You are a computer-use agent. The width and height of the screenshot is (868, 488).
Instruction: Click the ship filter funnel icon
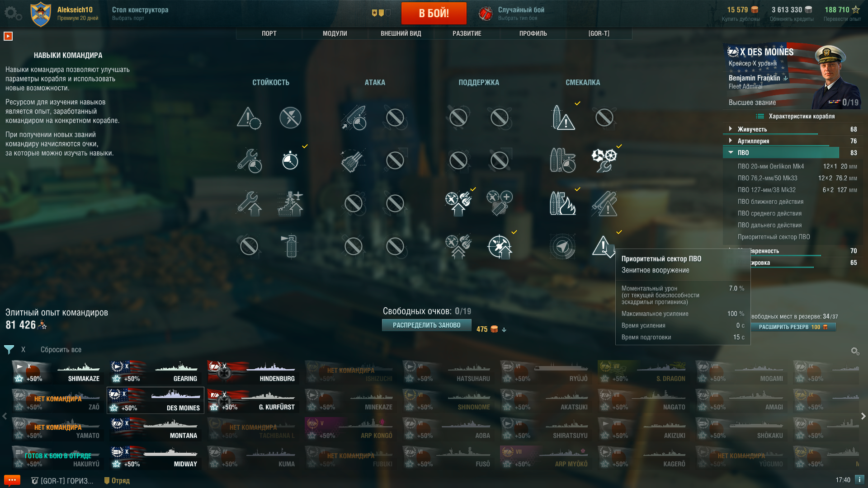[x=9, y=349]
